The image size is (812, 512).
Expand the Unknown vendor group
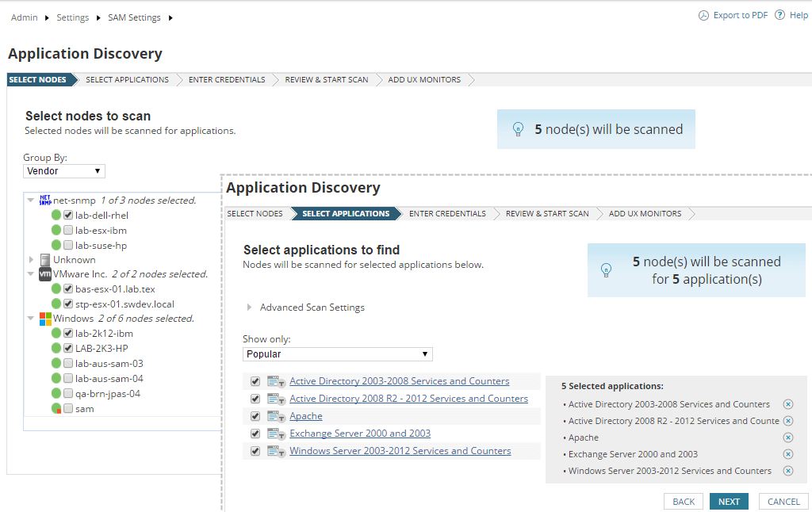[31, 259]
